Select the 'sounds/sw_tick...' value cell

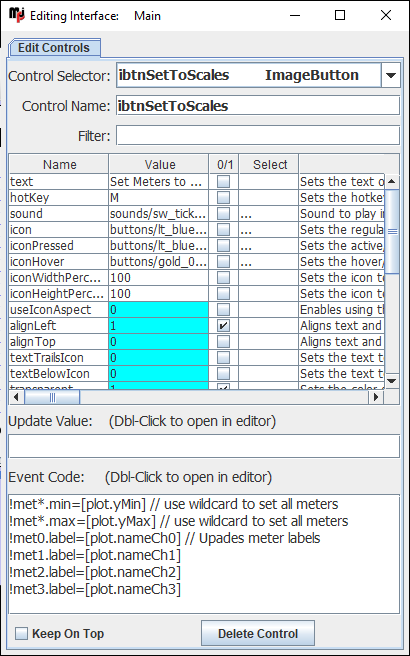(159, 214)
